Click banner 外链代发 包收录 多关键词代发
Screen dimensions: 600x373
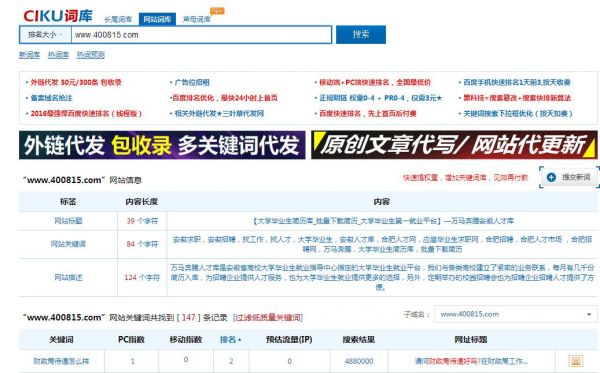pos(162,145)
